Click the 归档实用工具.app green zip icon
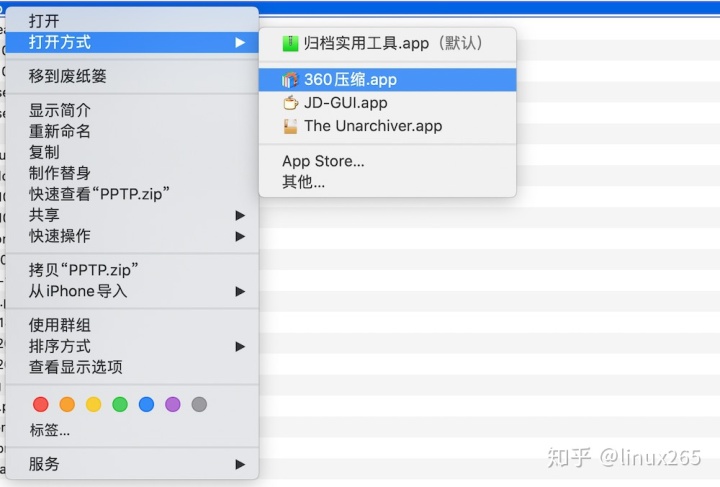Image resolution: width=720 pixels, height=487 pixels. click(290, 44)
